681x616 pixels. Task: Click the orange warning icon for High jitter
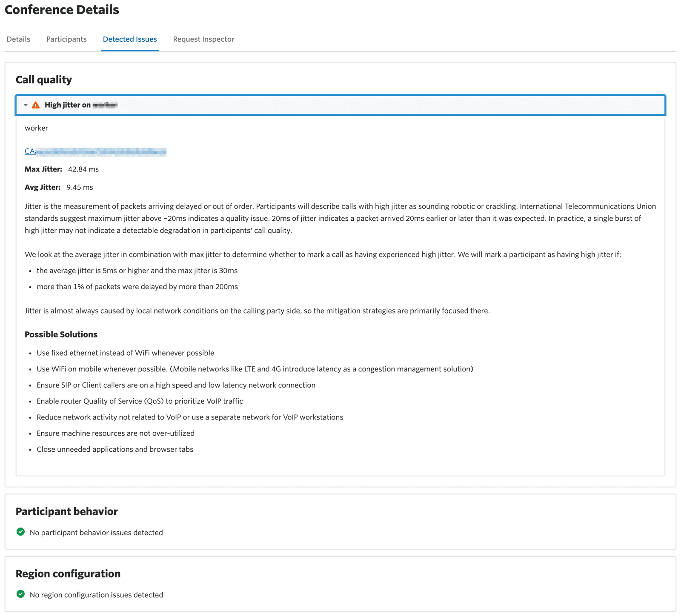point(36,105)
